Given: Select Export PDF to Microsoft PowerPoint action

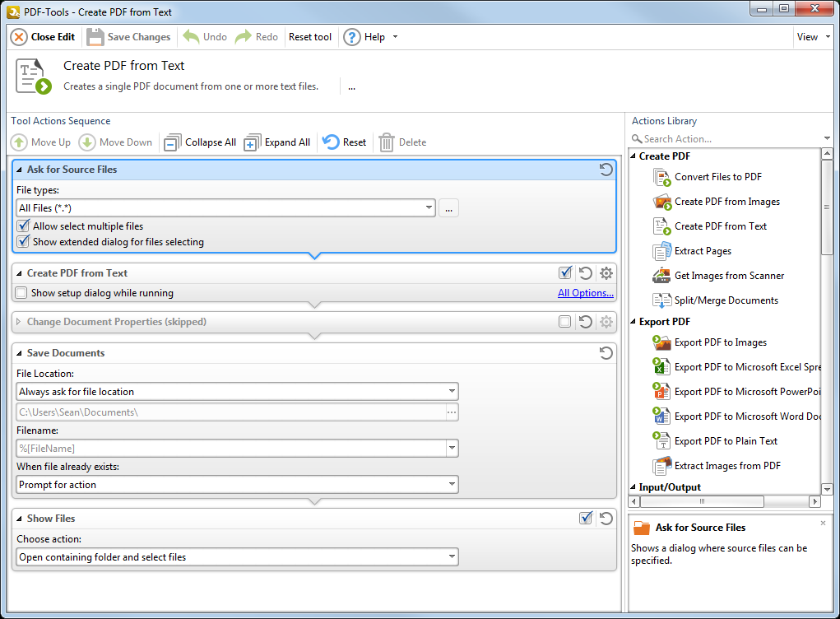Looking at the screenshot, I should 736,392.
